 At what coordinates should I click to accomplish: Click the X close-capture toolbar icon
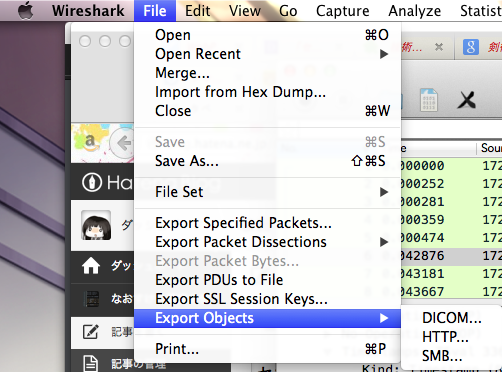click(467, 100)
